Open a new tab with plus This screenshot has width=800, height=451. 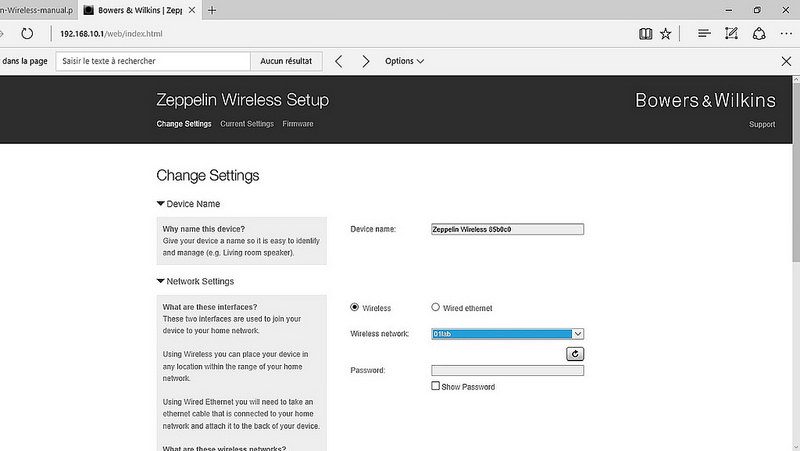click(x=212, y=10)
